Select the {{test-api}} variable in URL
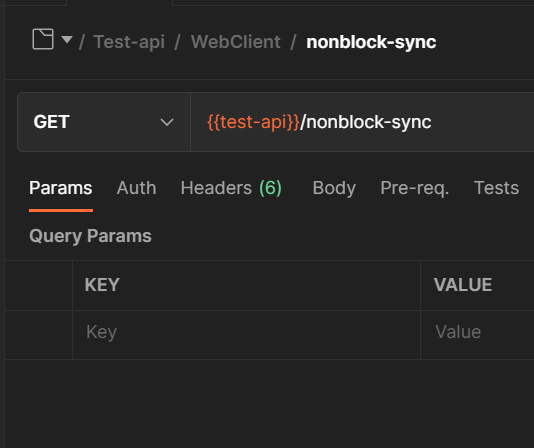The image size is (534, 448). tap(253, 122)
